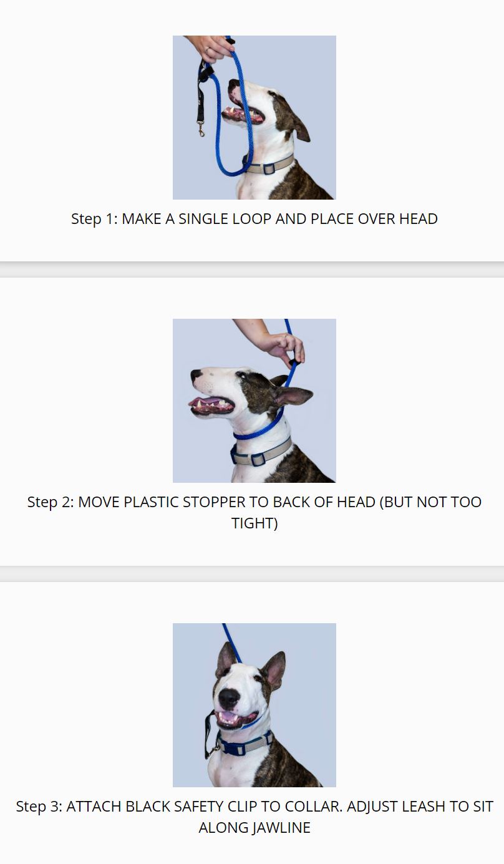Click the hanging black strap in Step 1 photo
Screen dimensions: 504x864
(201, 100)
